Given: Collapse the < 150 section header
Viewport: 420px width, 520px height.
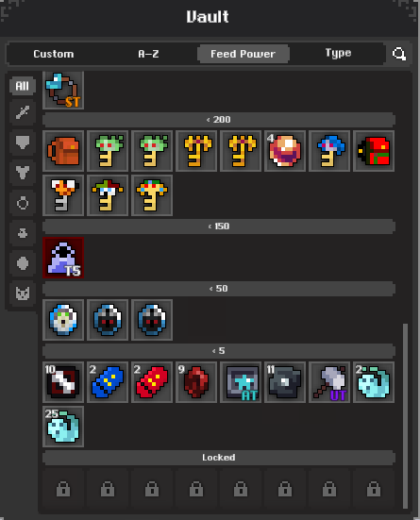Looking at the screenshot, I should pyautogui.click(x=219, y=226).
